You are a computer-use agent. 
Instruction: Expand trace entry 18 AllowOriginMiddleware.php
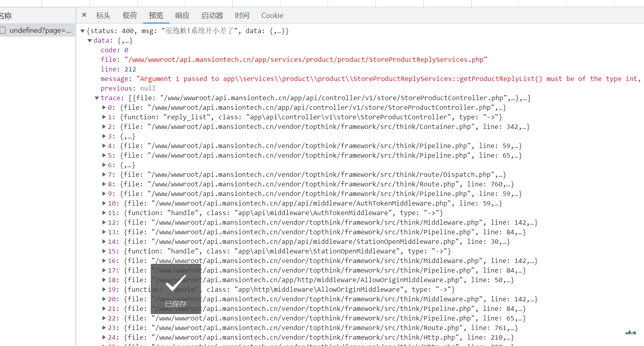[x=104, y=280]
